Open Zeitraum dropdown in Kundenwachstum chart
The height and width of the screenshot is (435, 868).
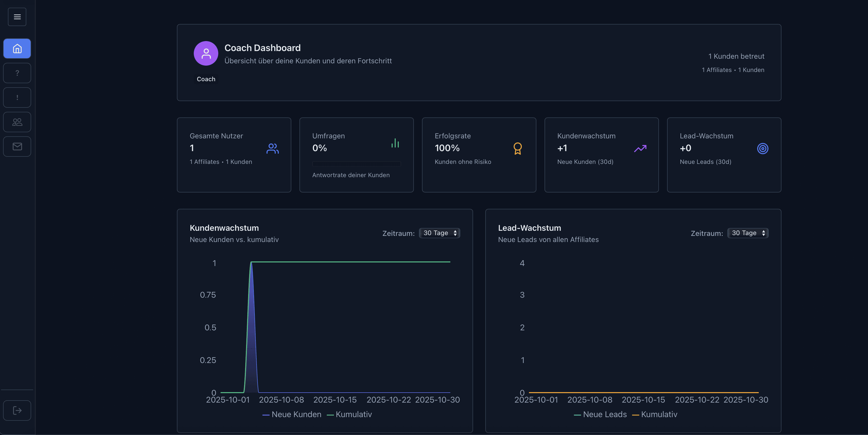(439, 233)
